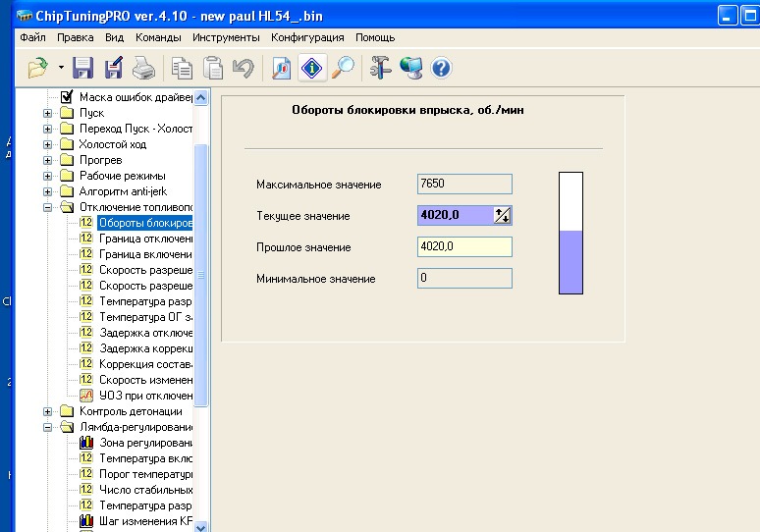Screen dimensions: 760x532
Task: Open the settings hammer and wrench icon
Action: pyautogui.click(x=380, y=68)
